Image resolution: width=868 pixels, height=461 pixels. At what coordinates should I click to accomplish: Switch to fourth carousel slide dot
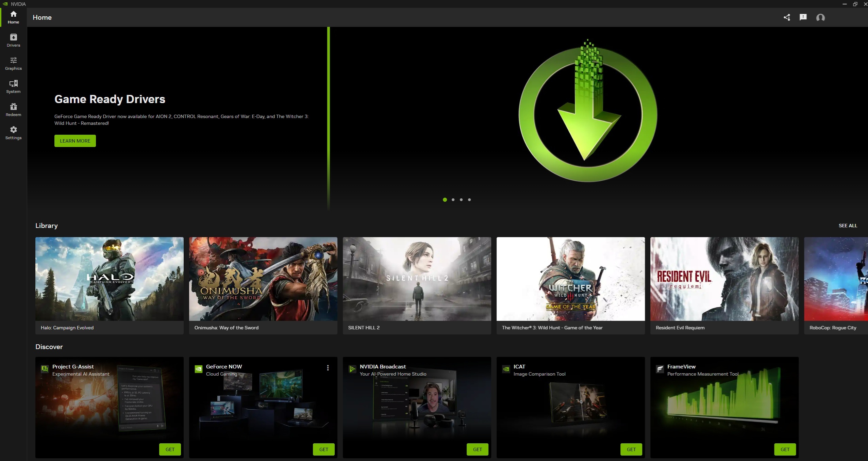click(x=469, y=200)
